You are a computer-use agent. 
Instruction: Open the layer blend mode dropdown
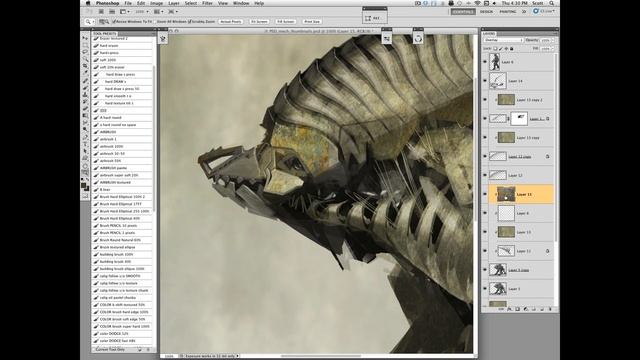click(504, 40)
